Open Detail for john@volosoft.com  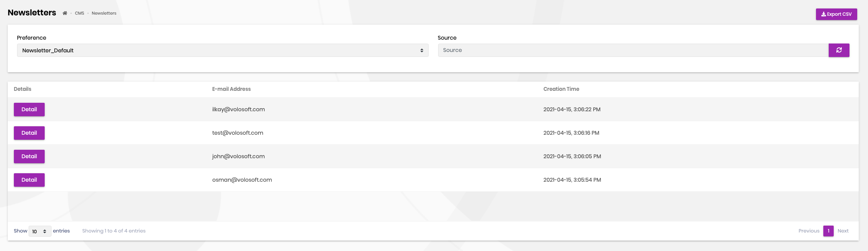click(x=29, y=156)
